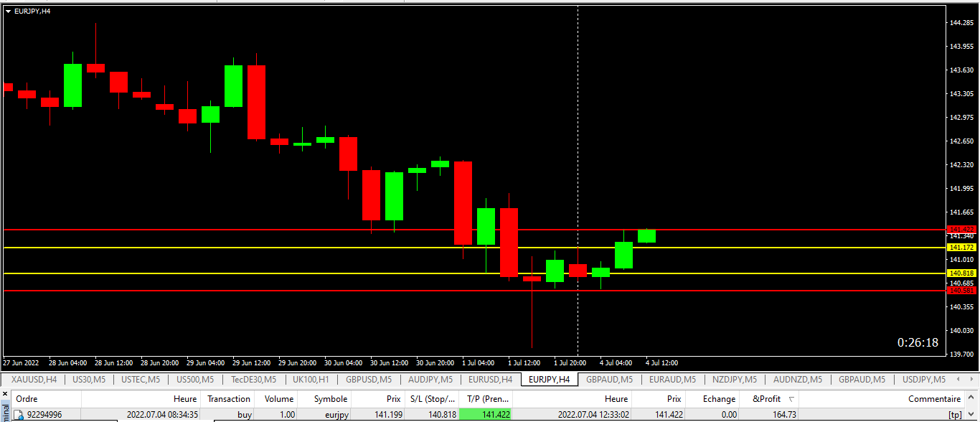This screenshot has width=980, height=422.
Task: Click the order icon beside 92294996
Action: tap(19, 415)
